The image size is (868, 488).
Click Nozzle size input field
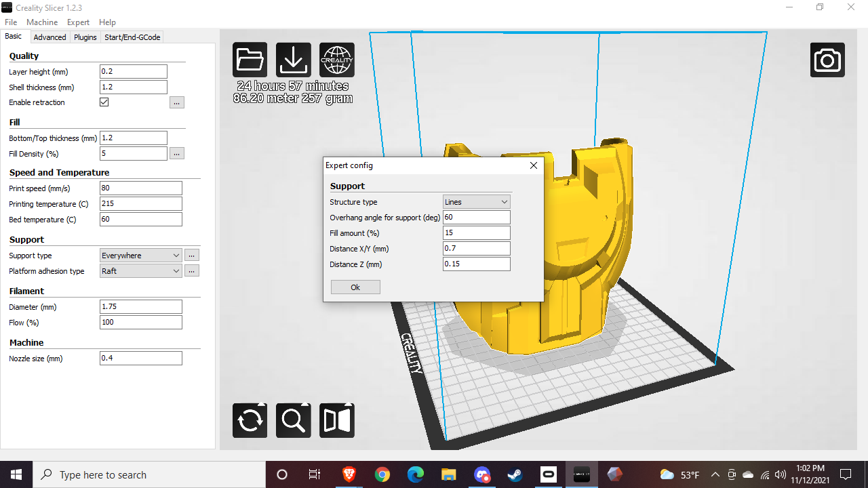click(x=141, y=359)
